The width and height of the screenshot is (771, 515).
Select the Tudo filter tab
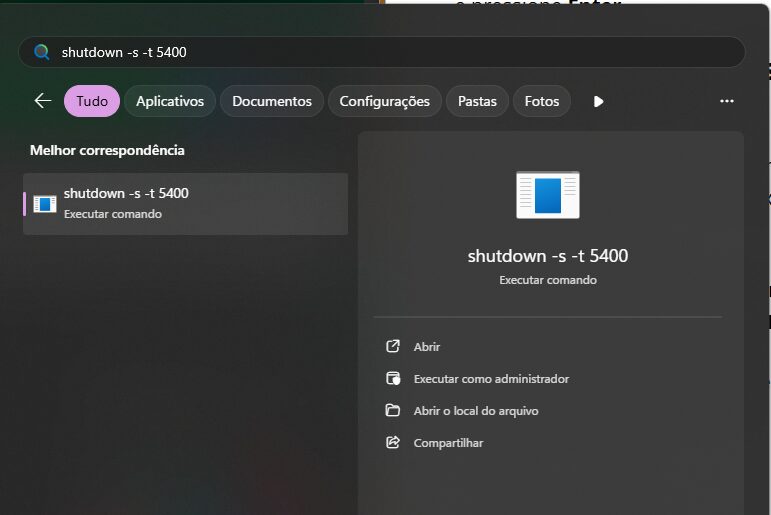[92, 101]
